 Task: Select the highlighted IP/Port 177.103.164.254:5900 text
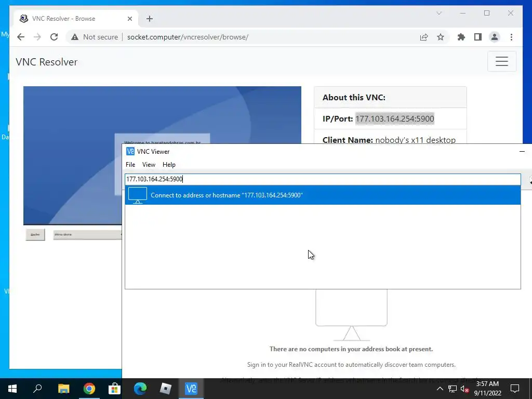tap(395, 119)
